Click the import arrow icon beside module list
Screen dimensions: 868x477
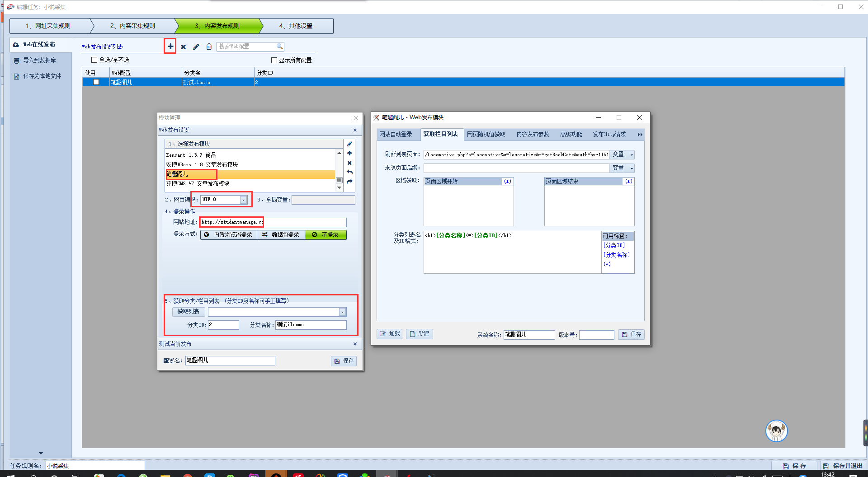click(x=349, y=172)
